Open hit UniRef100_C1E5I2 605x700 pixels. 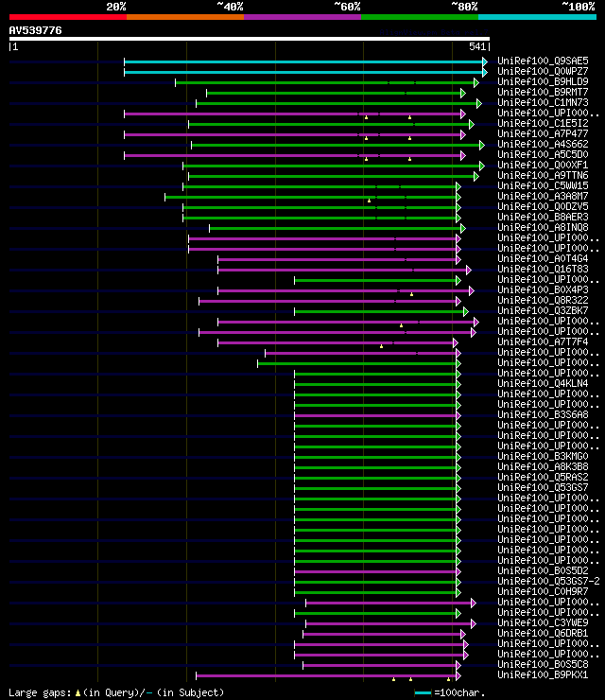(x=543, y=123)
